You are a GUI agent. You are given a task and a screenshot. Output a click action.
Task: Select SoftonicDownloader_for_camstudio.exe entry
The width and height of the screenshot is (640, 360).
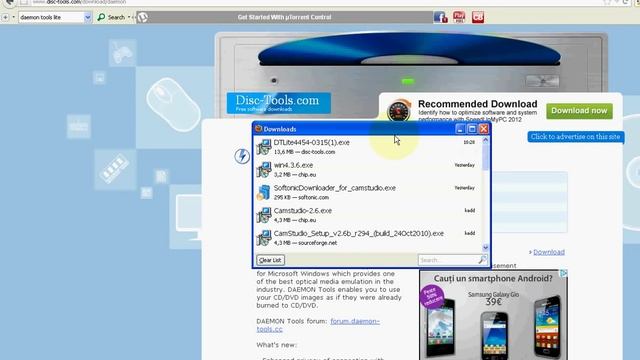[367, 192]
